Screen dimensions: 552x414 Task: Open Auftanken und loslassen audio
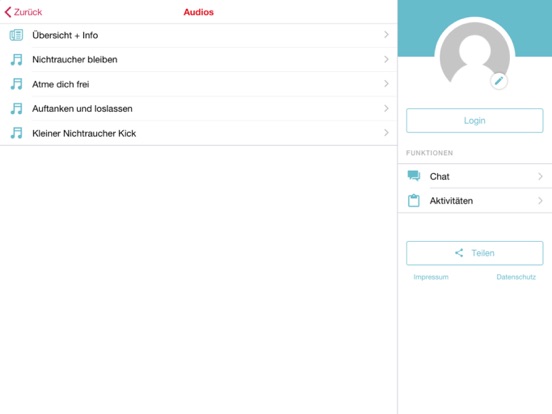(199, 108)
